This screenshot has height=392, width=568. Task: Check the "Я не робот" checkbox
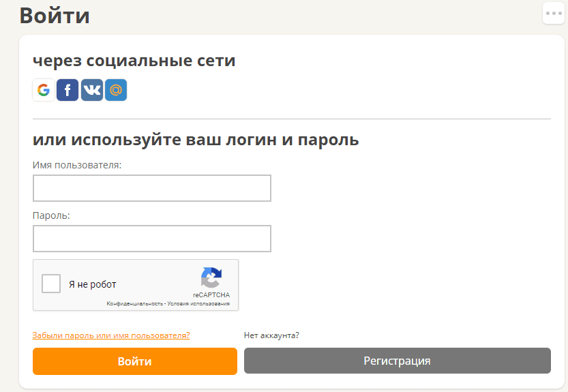pos(51,284)
